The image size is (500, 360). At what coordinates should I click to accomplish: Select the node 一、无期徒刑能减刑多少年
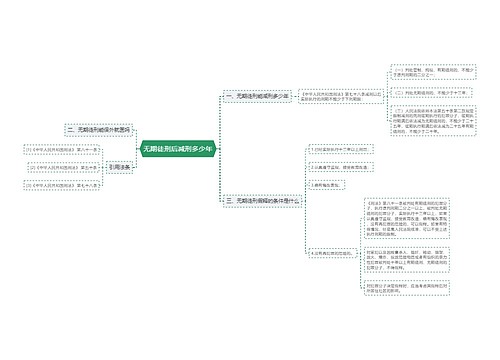point(257,96)
